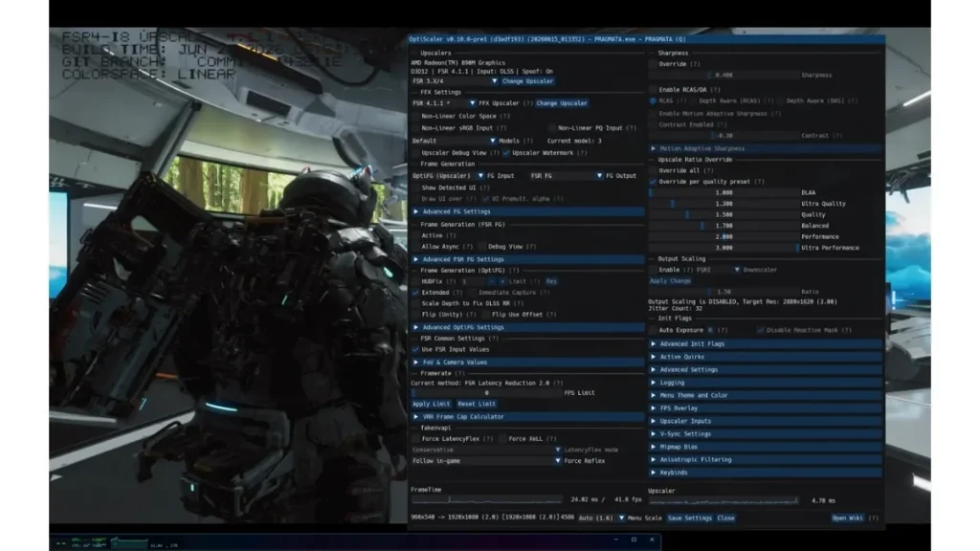Open the Default Models dropdown
980x551 pixels.
tap(454, 141)
